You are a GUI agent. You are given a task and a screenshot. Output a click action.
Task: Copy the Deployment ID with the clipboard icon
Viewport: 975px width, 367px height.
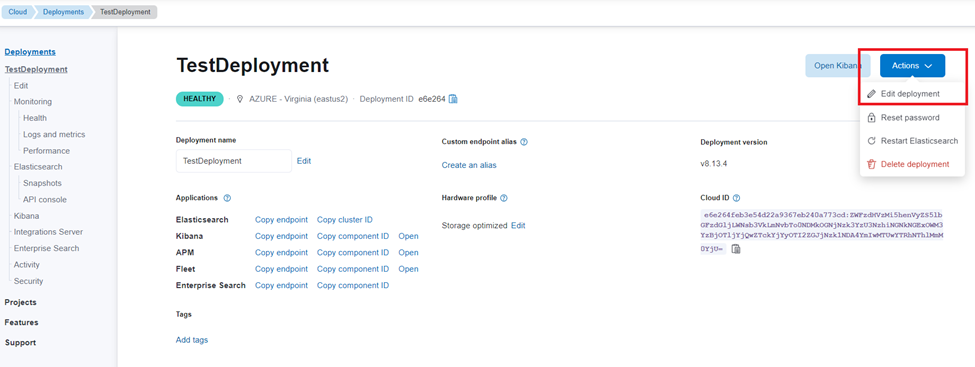coord(453,99)
